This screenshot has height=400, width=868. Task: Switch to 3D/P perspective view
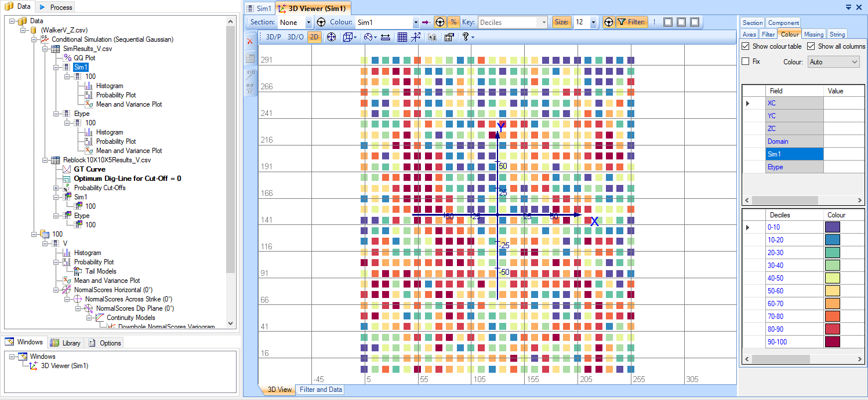click(274, 37)
